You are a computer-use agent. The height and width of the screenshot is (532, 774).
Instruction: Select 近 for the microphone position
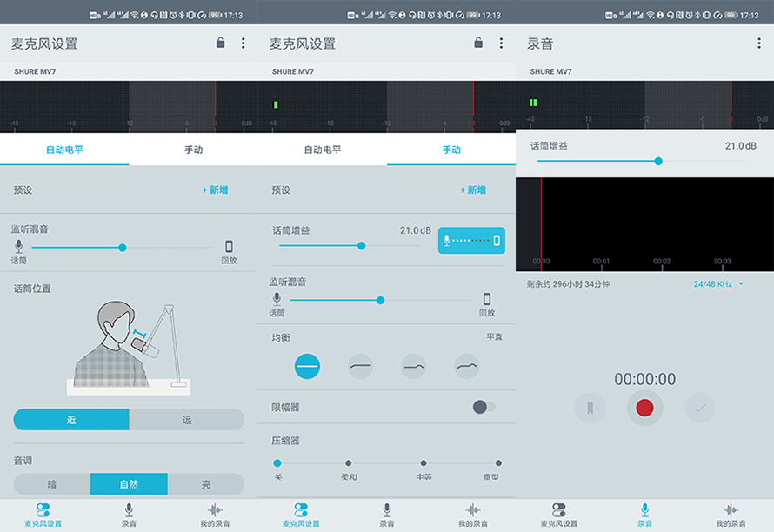click(71, 419)
